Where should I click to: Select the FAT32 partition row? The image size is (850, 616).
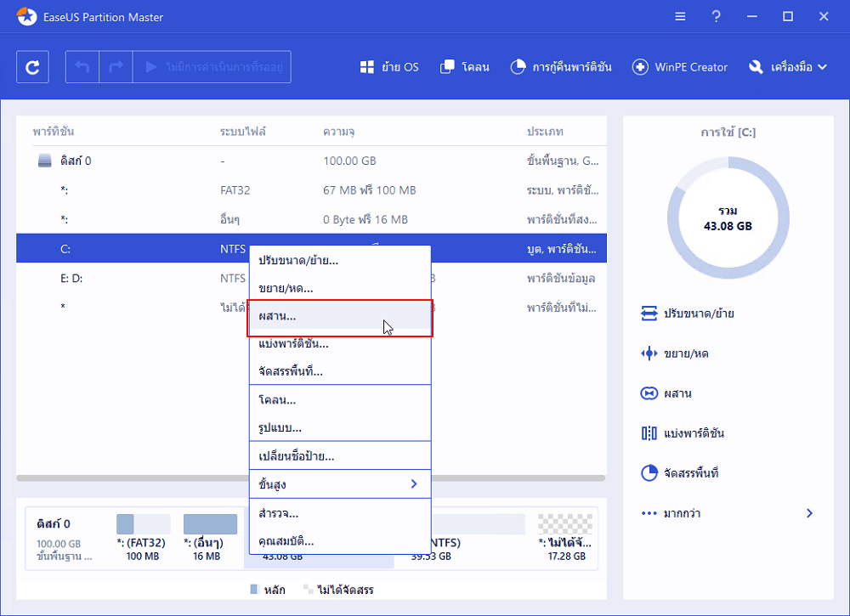(312, 190)
